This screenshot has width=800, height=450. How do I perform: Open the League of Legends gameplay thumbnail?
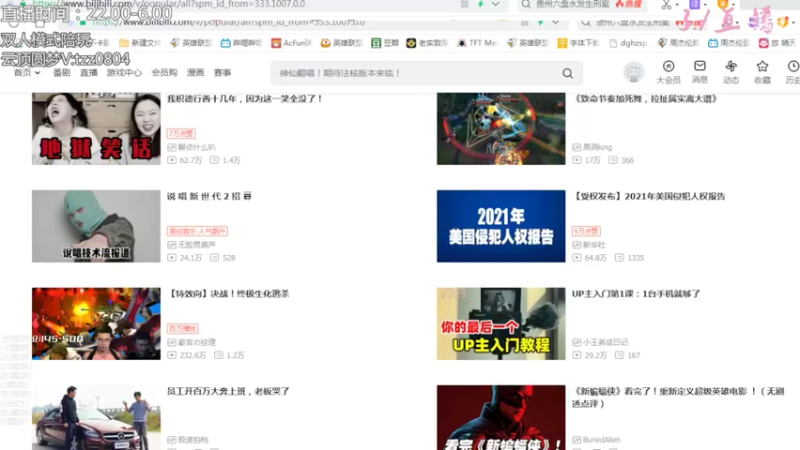point(501,129)
